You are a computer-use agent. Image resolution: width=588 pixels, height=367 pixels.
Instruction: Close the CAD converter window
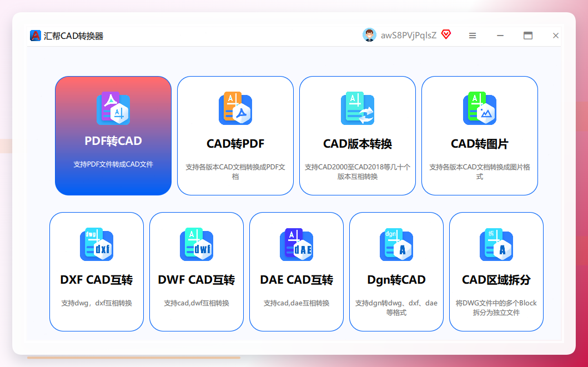click(556, 36)
